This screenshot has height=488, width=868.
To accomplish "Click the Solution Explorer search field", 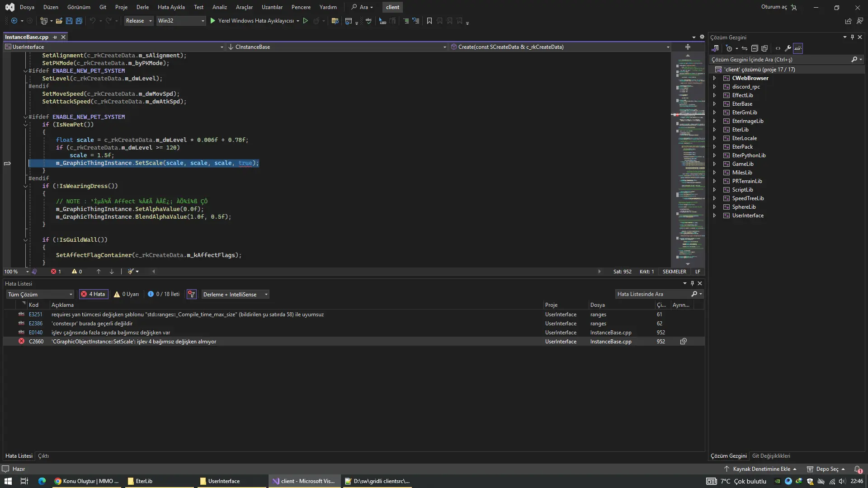I will (x=781, y=60).
